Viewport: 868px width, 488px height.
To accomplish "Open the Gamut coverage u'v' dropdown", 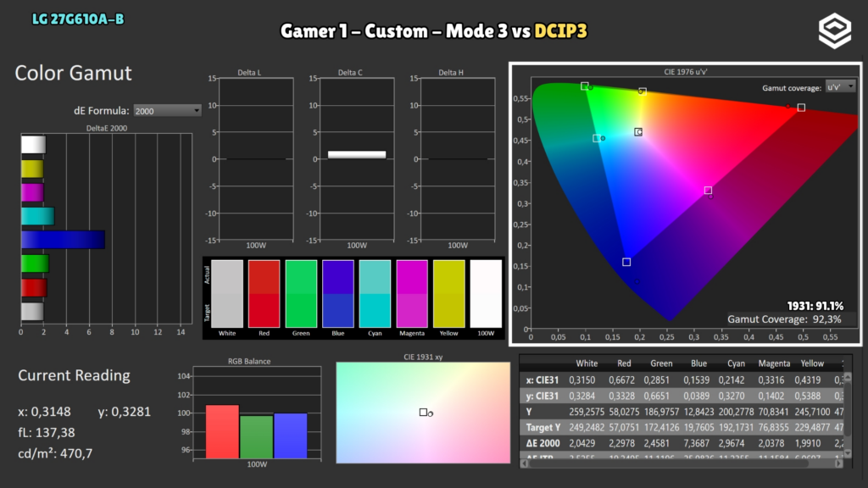I will [840, 87].
